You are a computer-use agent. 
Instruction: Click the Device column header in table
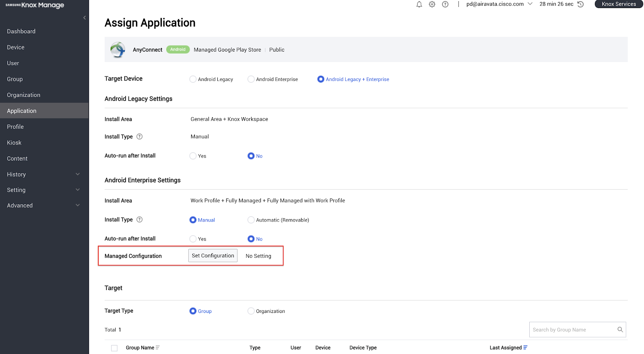(x=323, y=348)
